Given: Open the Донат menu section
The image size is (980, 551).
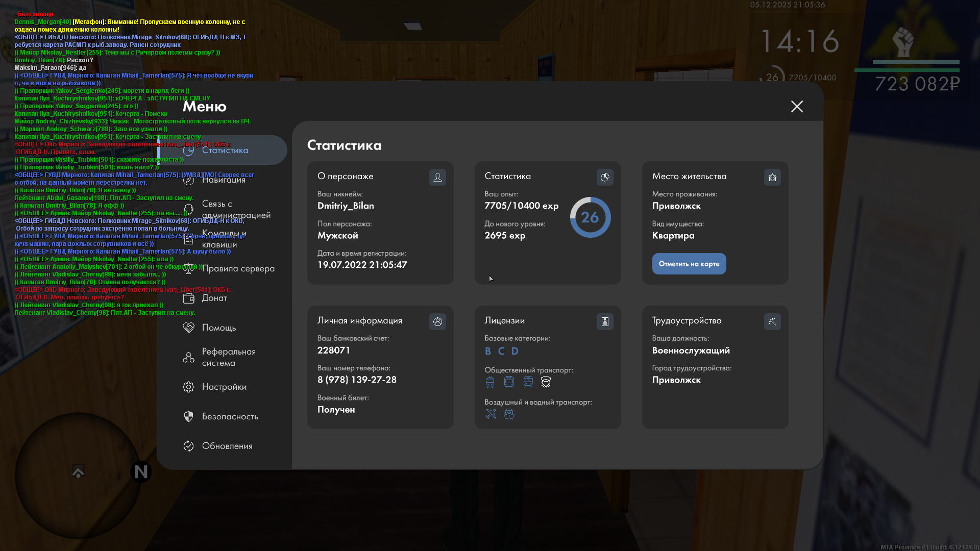Looking at the screenshot, I should tap(214, 298).
